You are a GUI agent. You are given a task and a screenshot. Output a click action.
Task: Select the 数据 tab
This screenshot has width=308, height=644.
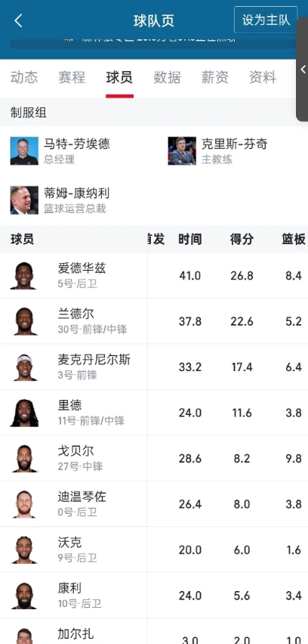167,77
